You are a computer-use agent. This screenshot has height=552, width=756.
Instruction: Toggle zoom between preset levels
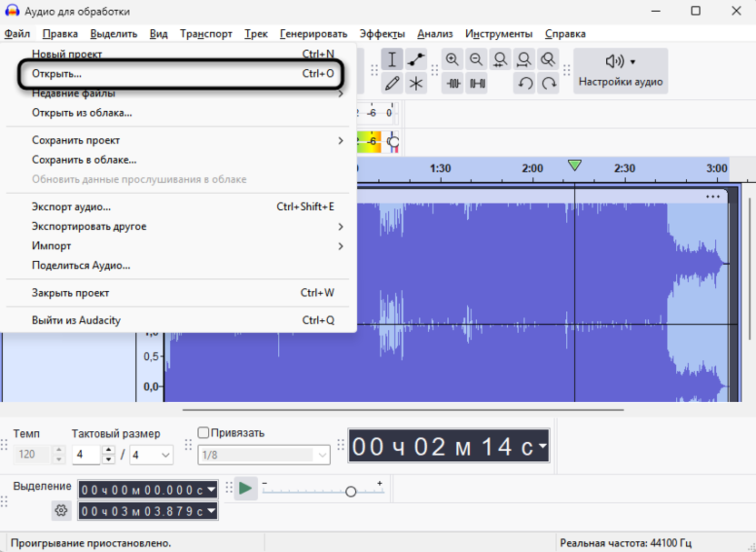tap(547, 59)
